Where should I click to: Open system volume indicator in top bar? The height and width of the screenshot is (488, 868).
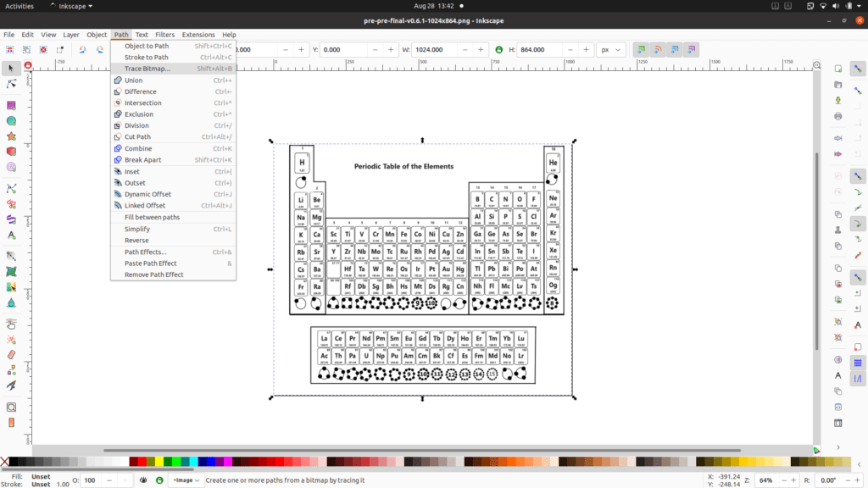pyautogui.click(x=836, y=6)
